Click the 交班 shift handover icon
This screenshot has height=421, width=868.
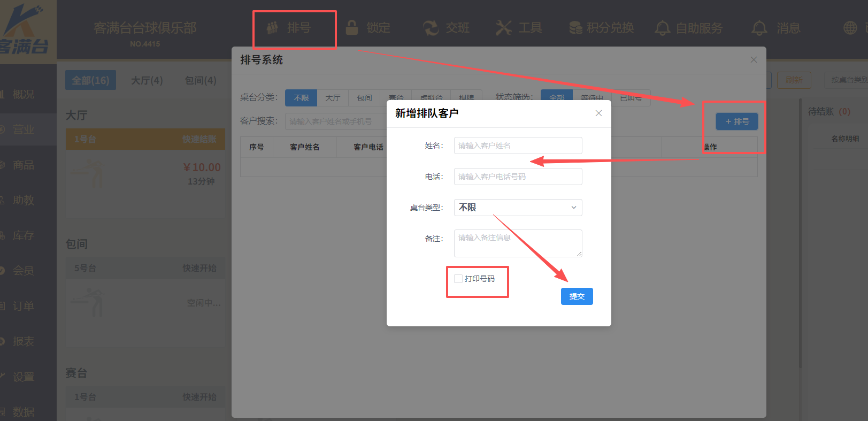pos(431,28)
